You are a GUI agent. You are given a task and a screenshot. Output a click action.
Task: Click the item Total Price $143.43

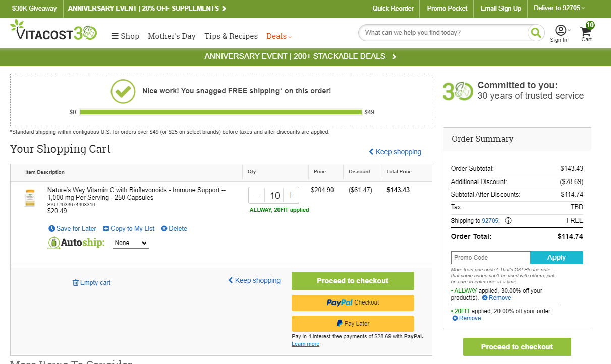point(398,190)
